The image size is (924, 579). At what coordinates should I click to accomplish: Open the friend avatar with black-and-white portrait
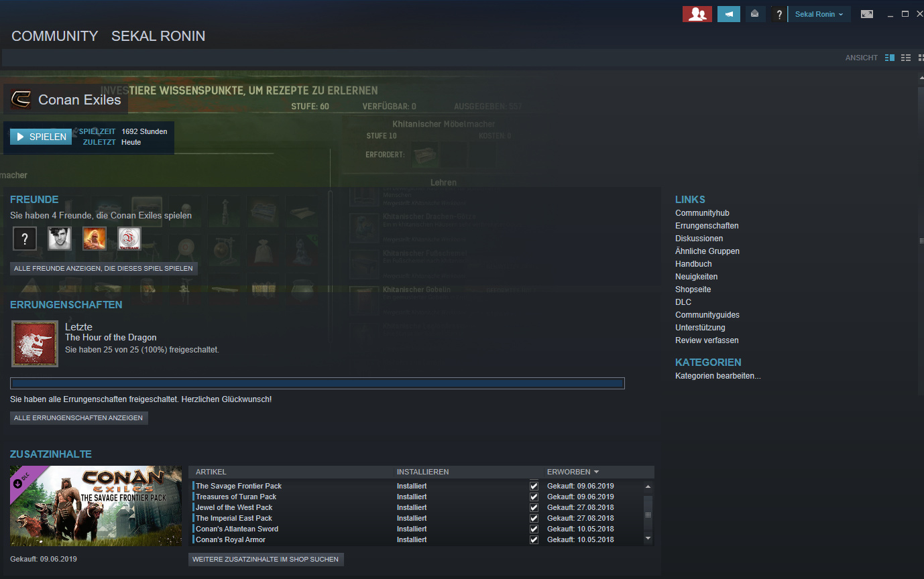pyautogui.click(x=60, y=239)
